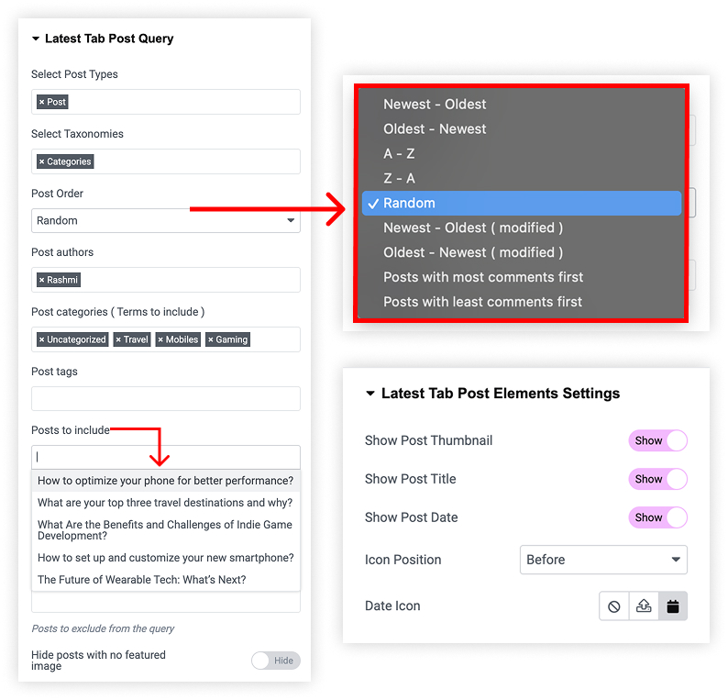Open the Icon Position dropdown

coord(603,560)
